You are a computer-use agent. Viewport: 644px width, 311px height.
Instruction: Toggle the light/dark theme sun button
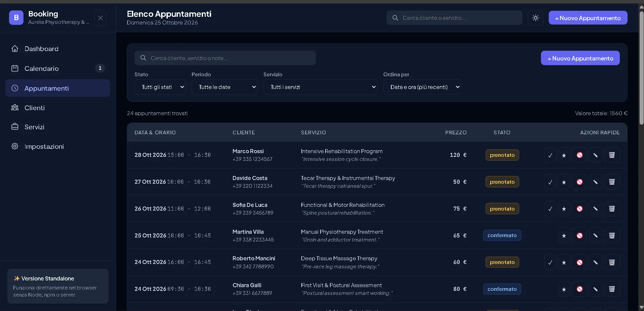[x=536, y=18]
